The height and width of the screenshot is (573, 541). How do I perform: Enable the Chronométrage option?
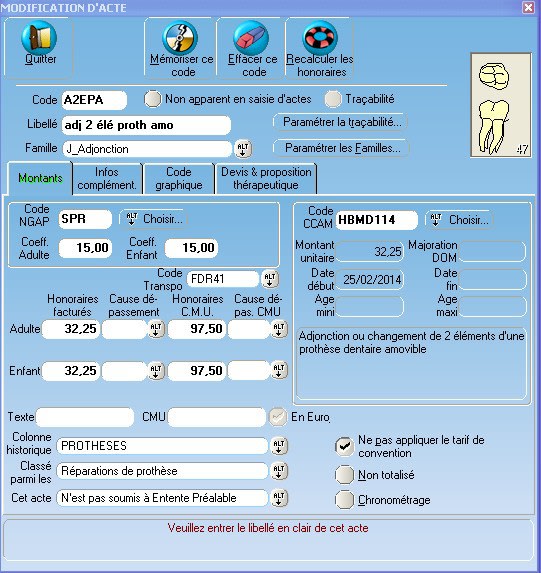[x=344, y=500]
